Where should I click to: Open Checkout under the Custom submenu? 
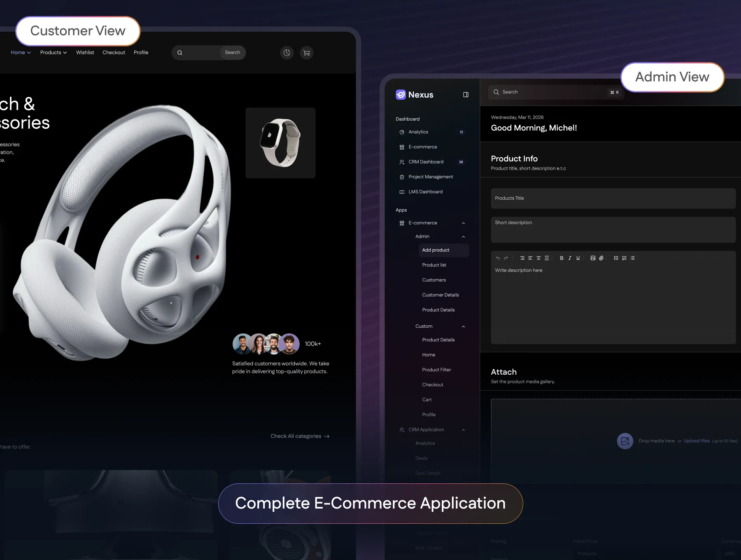(433, 385)
